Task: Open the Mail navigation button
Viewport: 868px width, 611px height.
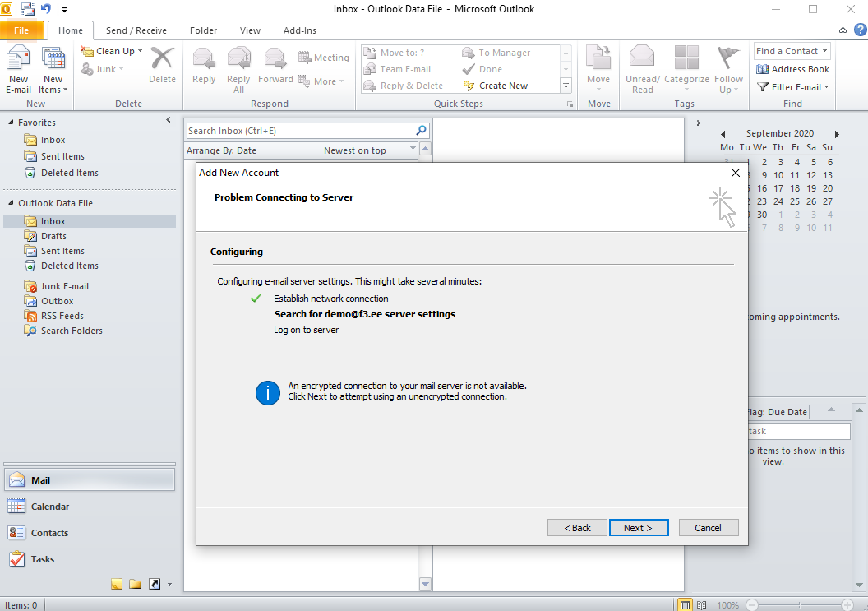Action: tap(90, 480)
